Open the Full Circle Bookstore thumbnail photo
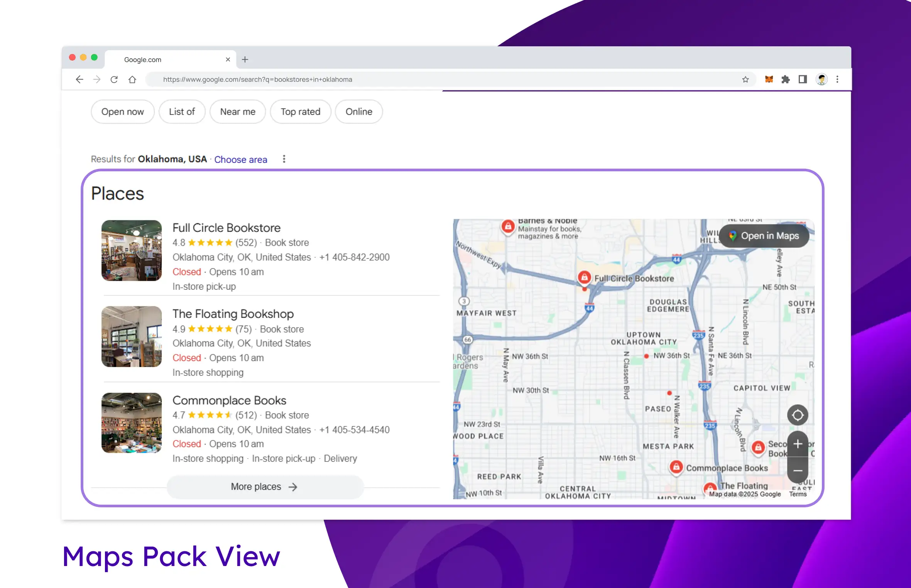Image resolution: width=911 pixels, height=588 pixels. [132, 250]
